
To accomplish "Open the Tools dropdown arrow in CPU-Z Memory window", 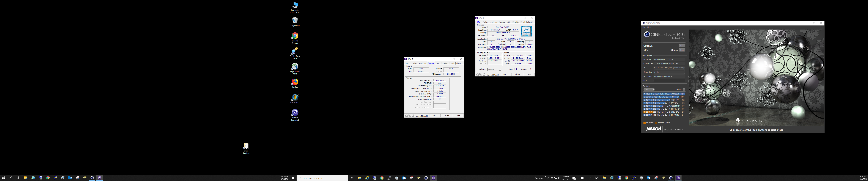I will click(x=439, y=116).
